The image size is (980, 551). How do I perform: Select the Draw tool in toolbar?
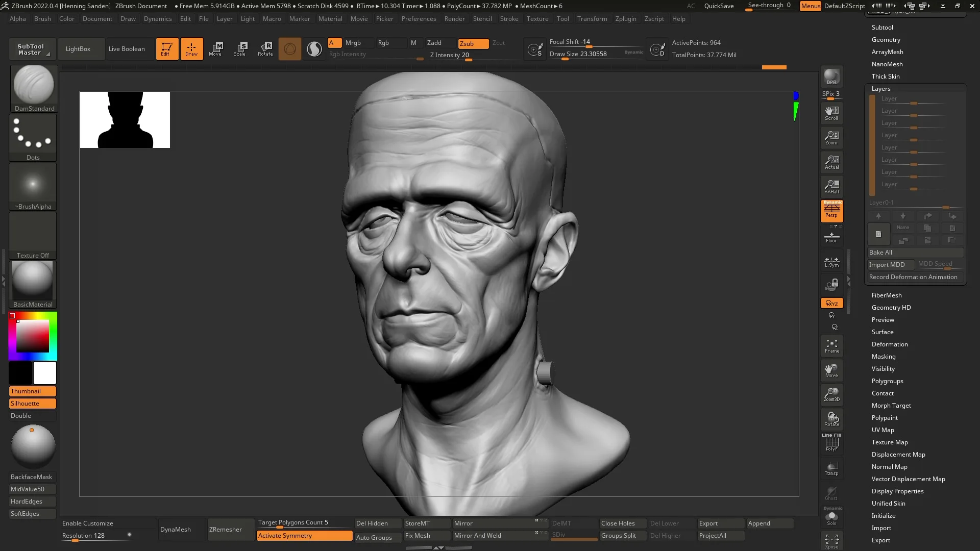(x=191, y=48)
